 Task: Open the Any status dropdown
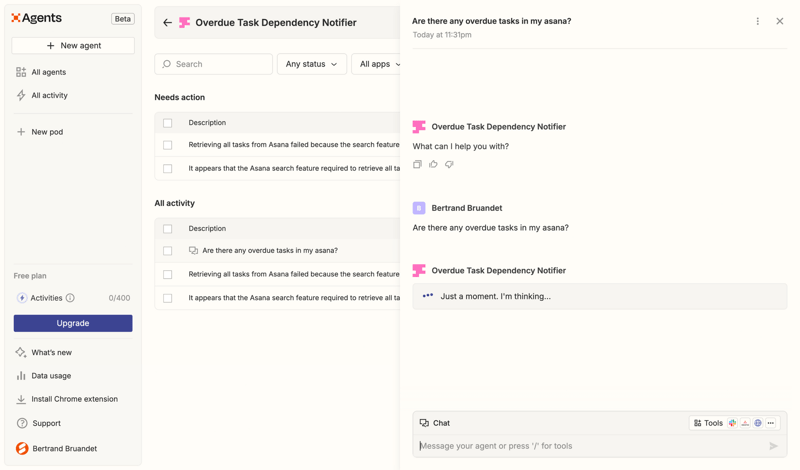(x=312, y=64)
